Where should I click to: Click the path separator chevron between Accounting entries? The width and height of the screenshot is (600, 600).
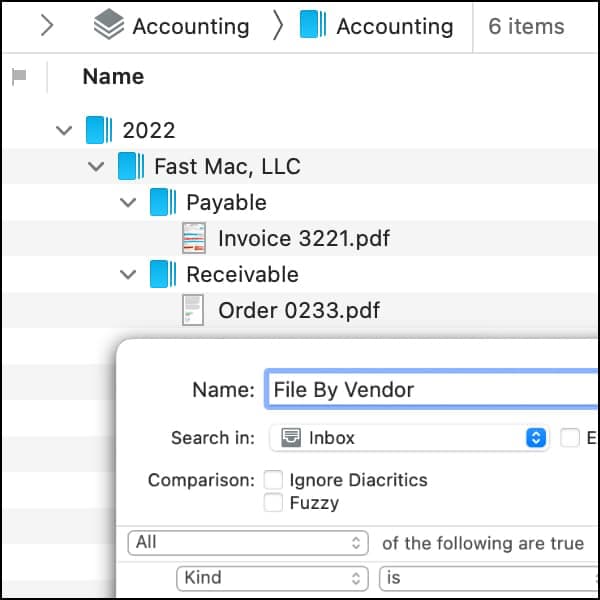[x=278, y=26]
